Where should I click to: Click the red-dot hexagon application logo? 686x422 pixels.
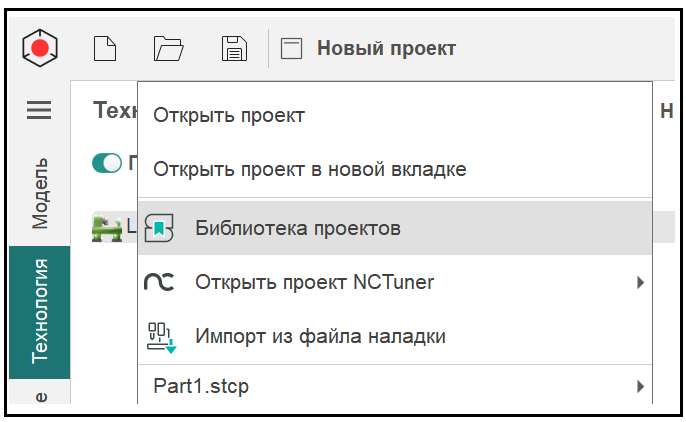(x=40, y=47)
